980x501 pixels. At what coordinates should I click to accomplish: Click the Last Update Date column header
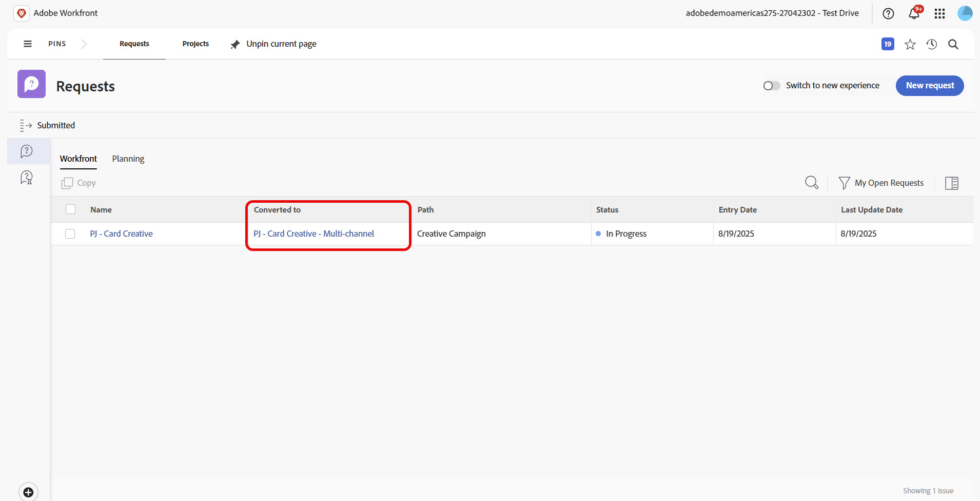pyautogui.click(x=871, y=210)
